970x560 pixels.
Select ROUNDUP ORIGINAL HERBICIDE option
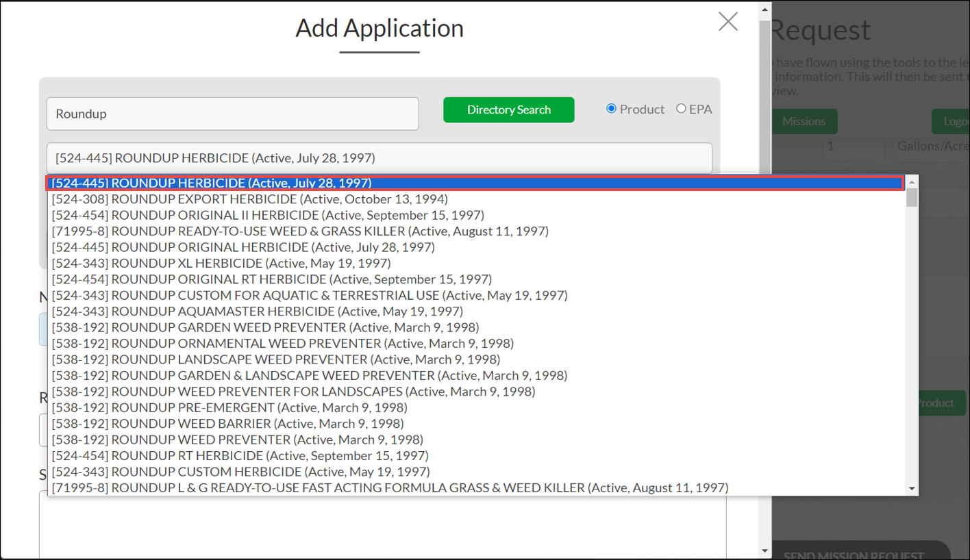tap(476, 247)
